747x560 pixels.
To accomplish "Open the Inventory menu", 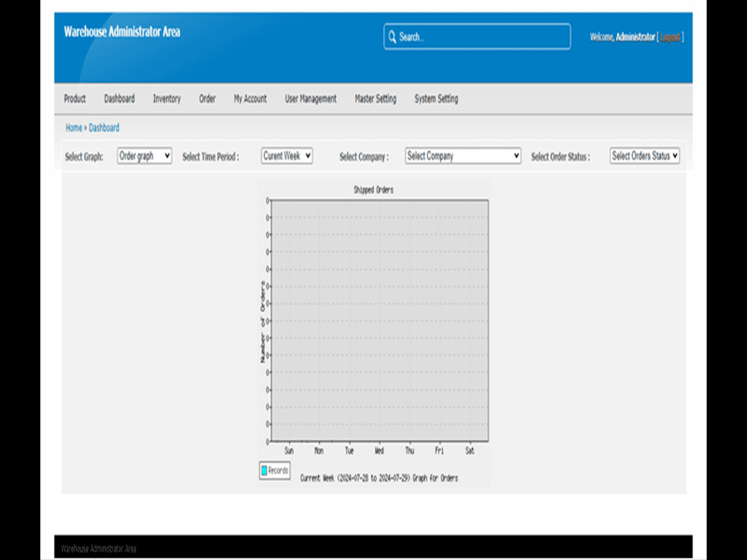I will click(167, 99).
